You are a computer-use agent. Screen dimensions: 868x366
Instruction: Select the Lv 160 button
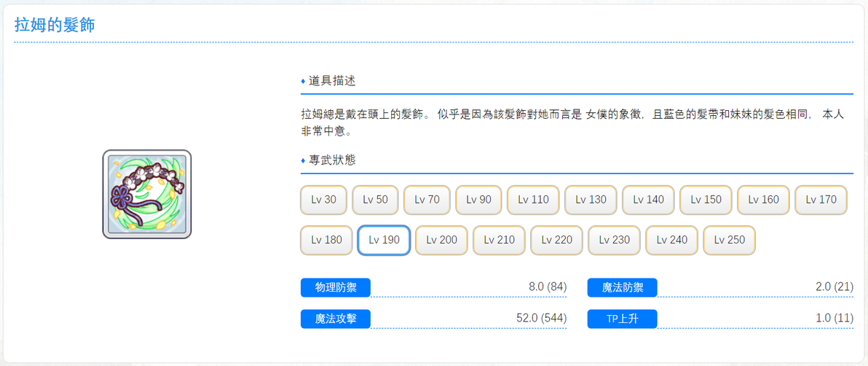764,200
